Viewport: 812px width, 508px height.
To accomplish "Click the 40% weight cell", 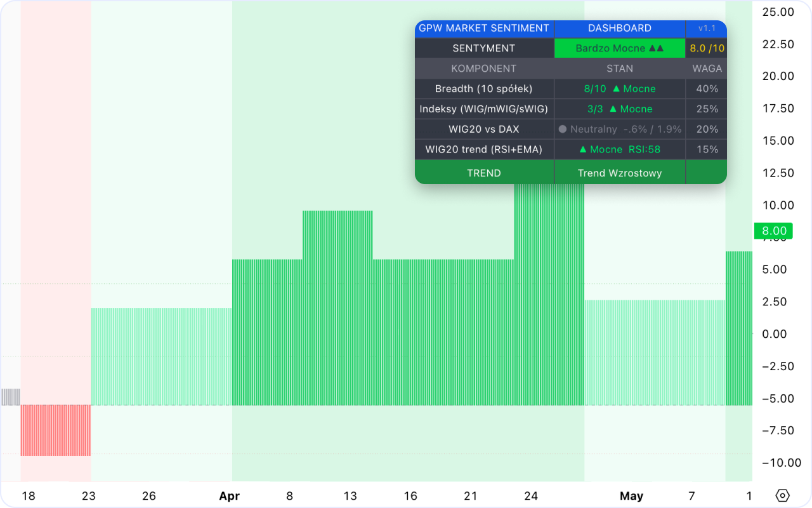I will click(x=707, y=89).
